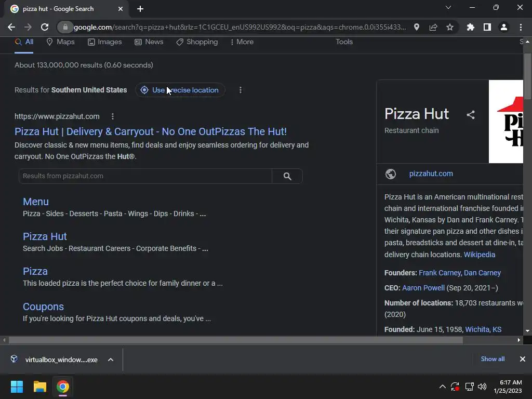Open the Windows Start menu
This screenshot has width=532, height=399.
click(17, 387)
